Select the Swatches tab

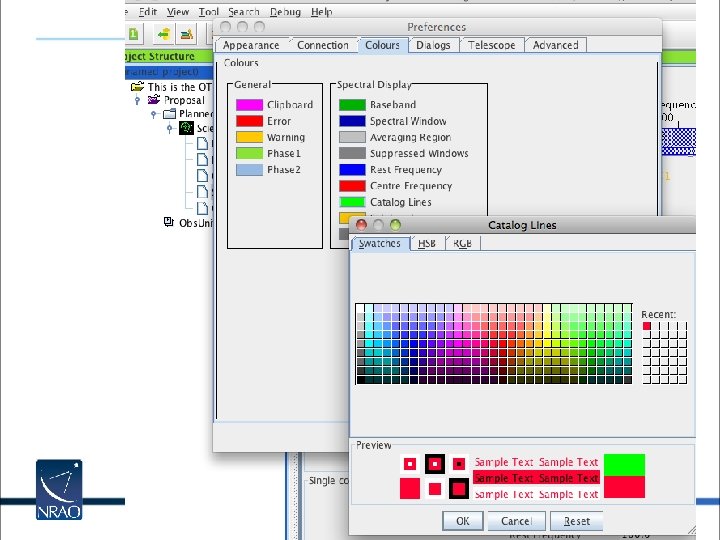pyautogui.click(x=380, y=243)
